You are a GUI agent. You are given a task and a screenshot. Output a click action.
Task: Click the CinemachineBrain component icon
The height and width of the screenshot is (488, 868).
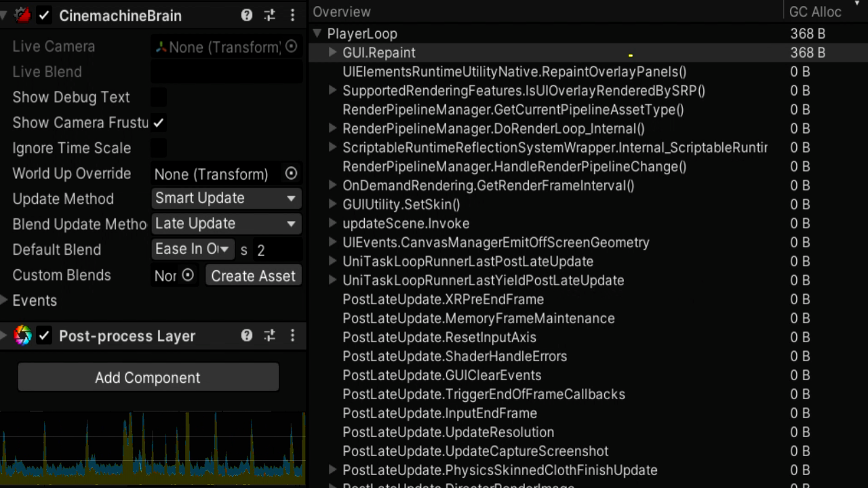tap(23, 15)
